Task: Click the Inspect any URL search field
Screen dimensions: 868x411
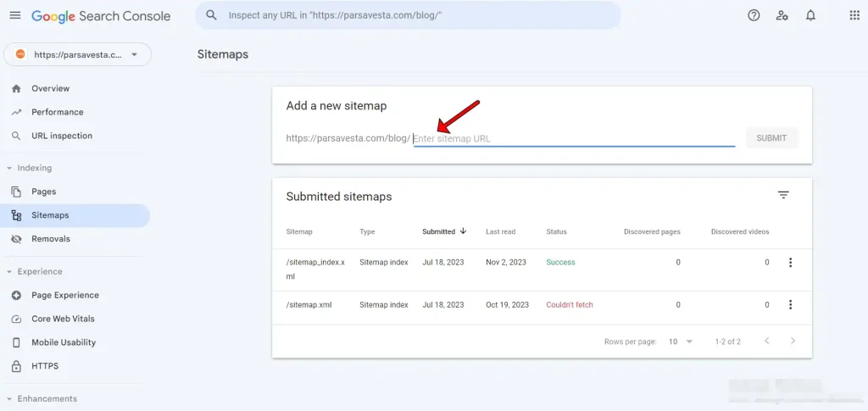Action: point(408,15)
